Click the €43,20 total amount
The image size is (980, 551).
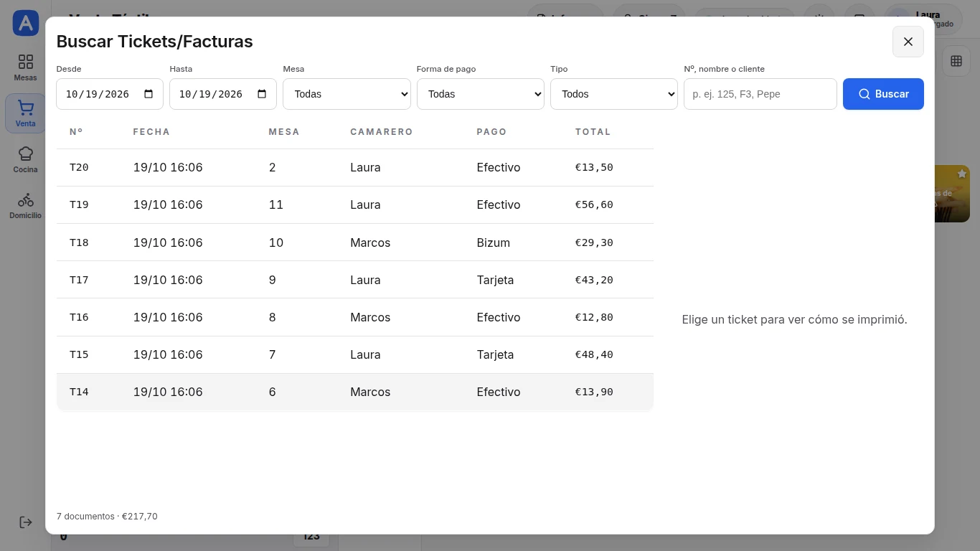pos(594,280)
